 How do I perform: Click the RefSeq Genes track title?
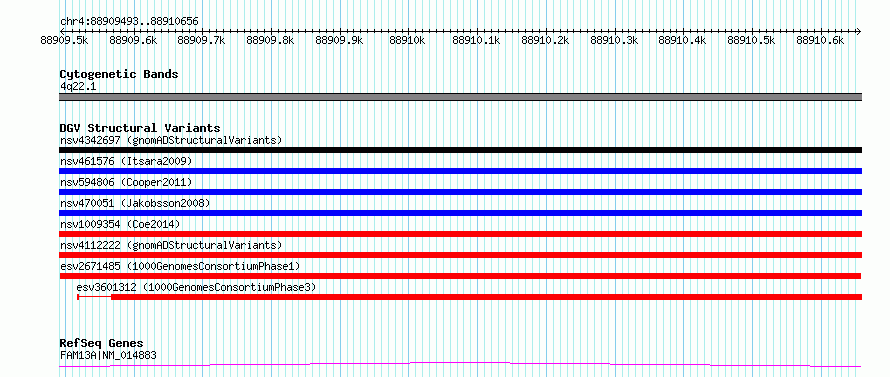pyautogui.click(x=102, y=344)
